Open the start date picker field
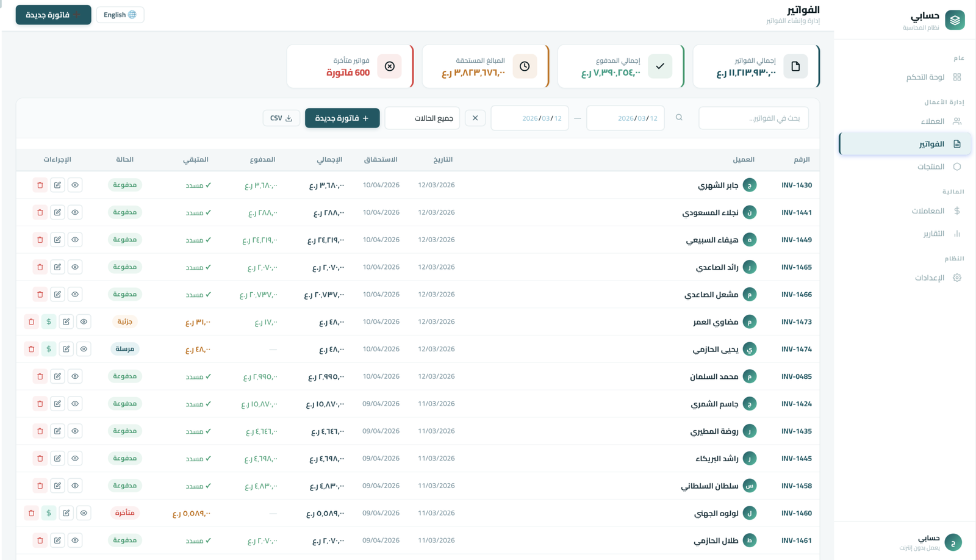This screenshot has width=976, height=560. pyautogui.click(x=625, y=118)
